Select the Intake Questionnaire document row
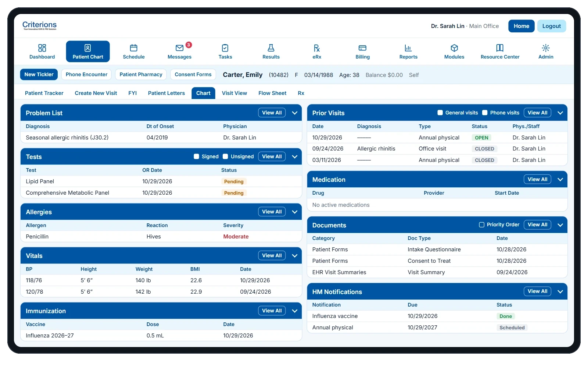This screenshot has width=588, height=368. coord(437,250)
